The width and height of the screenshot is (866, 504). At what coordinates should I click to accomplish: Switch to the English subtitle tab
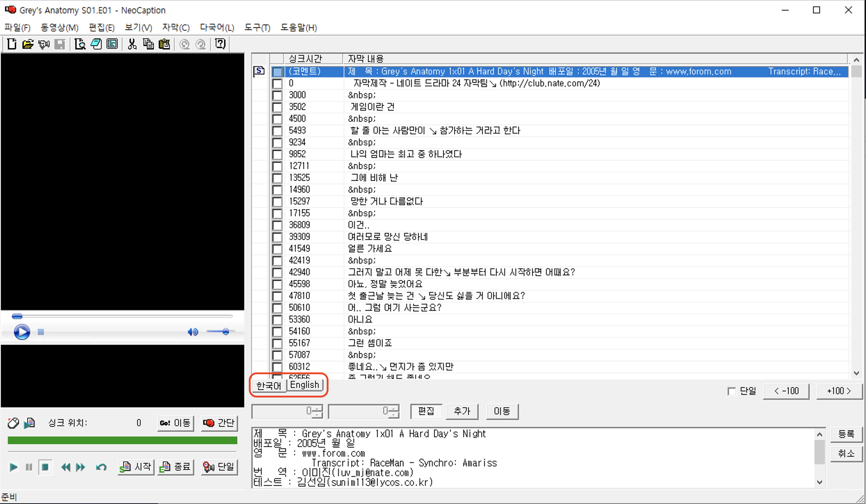(304, 385)
